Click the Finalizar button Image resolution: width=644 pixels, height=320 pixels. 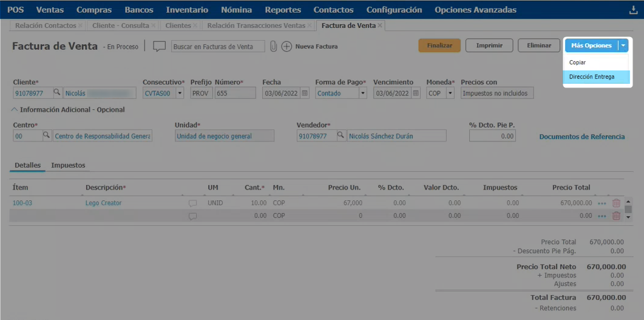click(x=439, y=46)
